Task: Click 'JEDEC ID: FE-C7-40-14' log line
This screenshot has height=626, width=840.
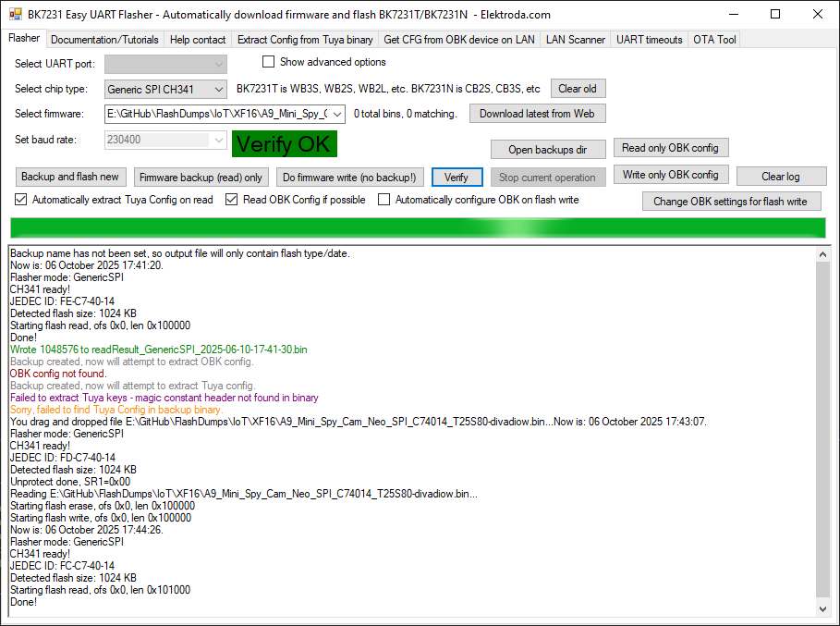Action: (62, 301)
